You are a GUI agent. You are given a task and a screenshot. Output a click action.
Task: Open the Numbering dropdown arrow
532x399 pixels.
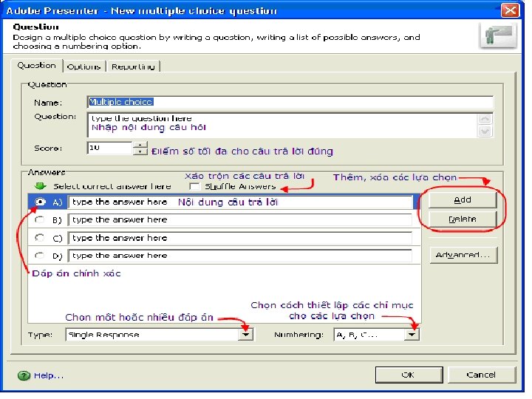[412, 335]
